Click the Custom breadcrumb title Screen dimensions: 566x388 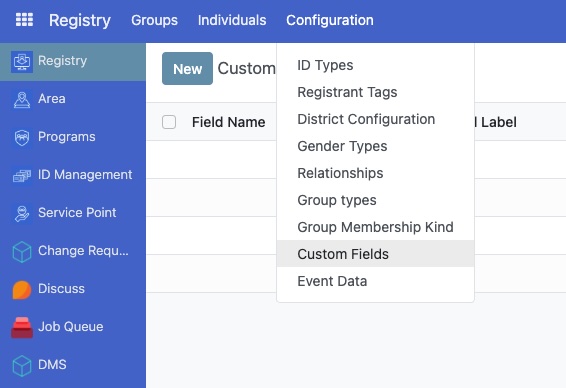[x=247, y=69]
